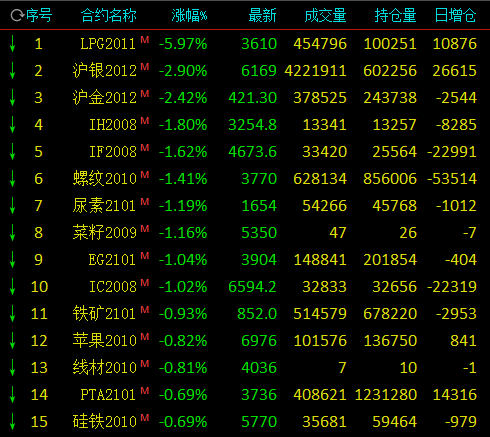Click the volume value 514579
The width and height of the screenshot is (490, 437).
pyautogui.click(x=320, y=314)
